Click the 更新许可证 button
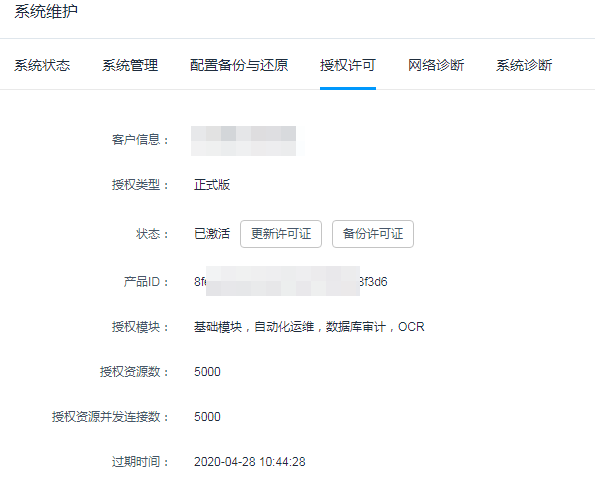 click(281, 234)
